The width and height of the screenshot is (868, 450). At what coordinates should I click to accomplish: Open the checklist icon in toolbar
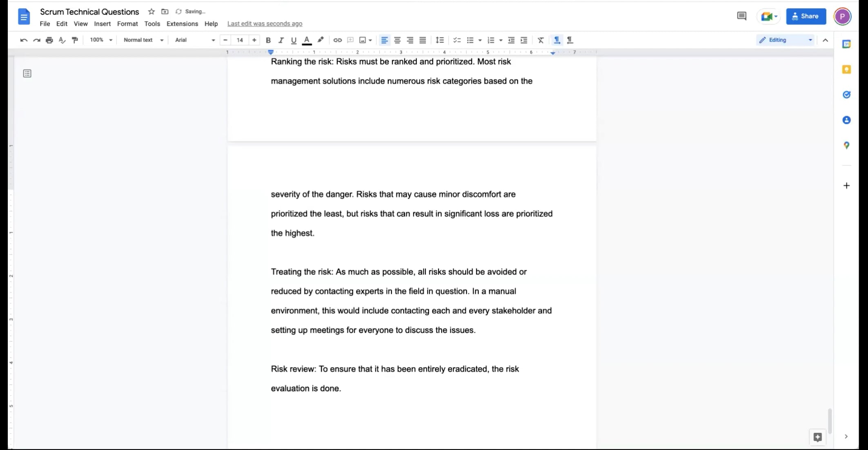coord(457,40)
